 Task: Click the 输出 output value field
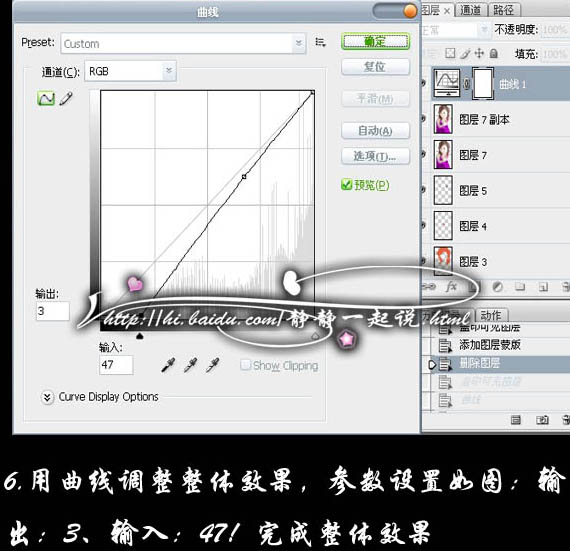(53, 311)
